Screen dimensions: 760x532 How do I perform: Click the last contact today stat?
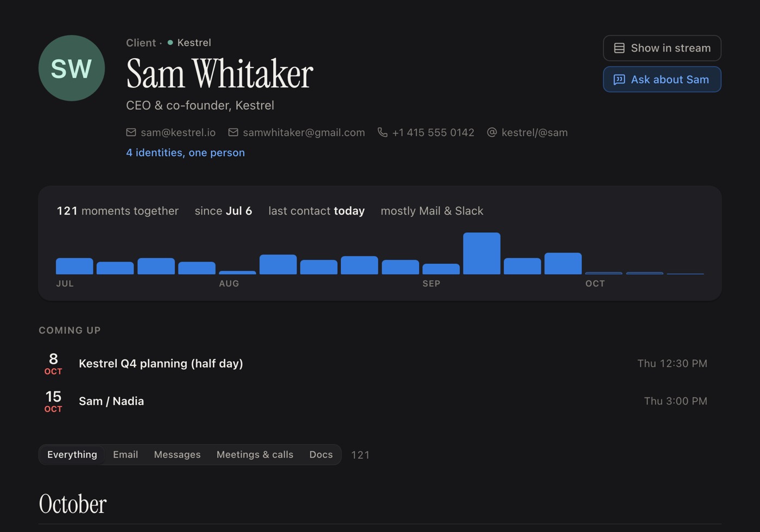(x=316, y=211)
